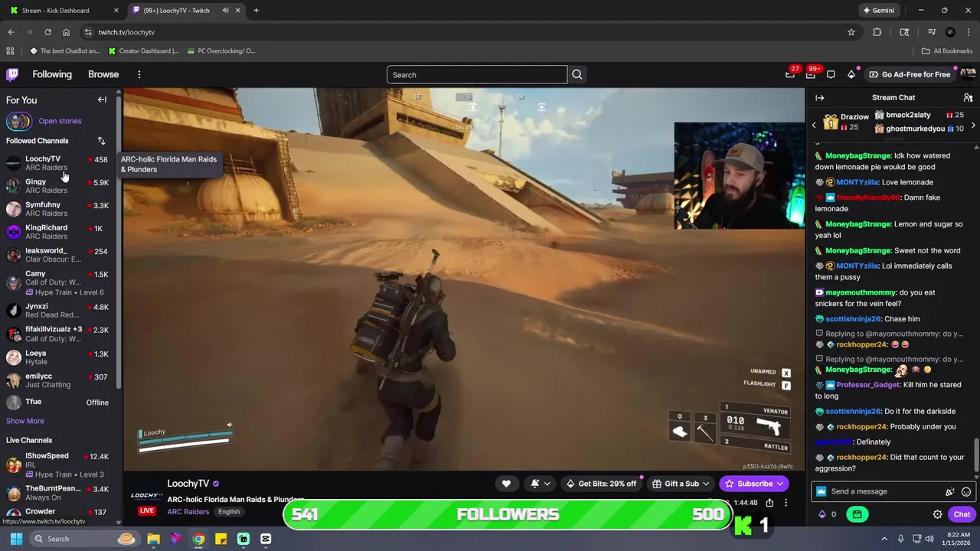Click the English language tag
The image size is (980, 551).
pyautogui.click(x=229, y=511)
